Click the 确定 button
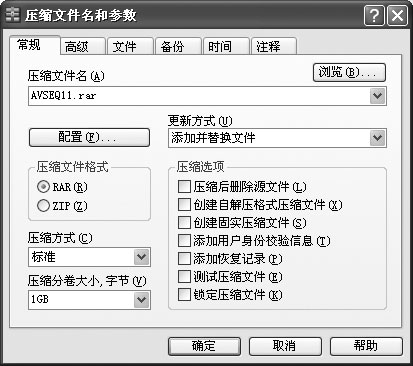The image size is (413, 366). tap(204, 346)
